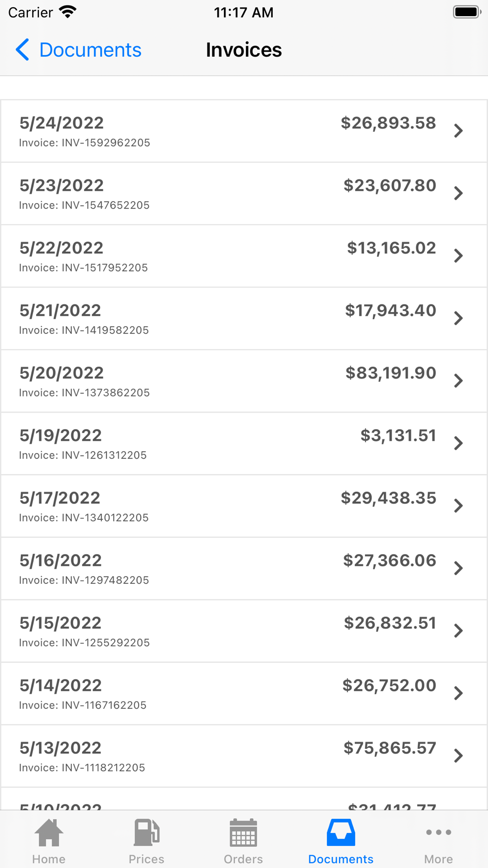Switch to the Prices tab label

click(x=146, y=859)
